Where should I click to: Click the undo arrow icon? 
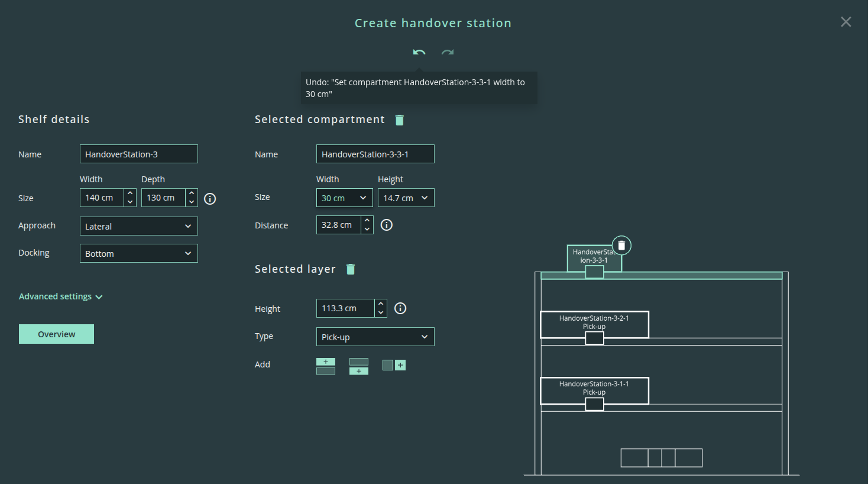[419, 53]
